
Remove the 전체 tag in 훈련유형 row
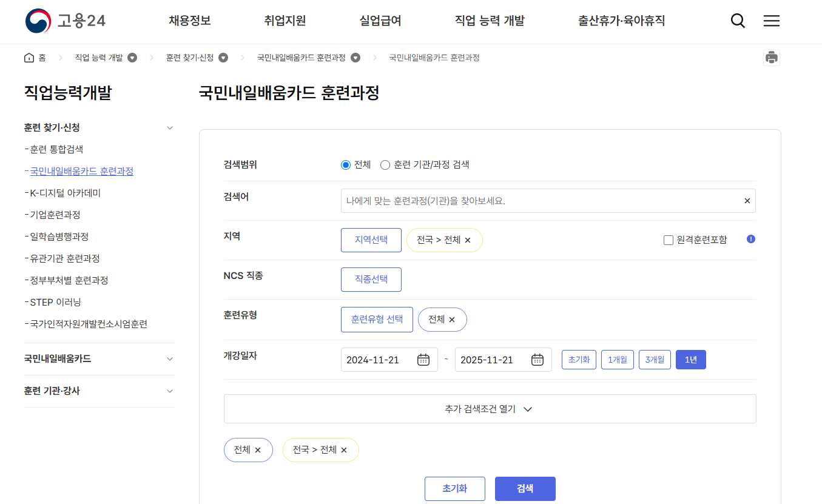point(452,320)
